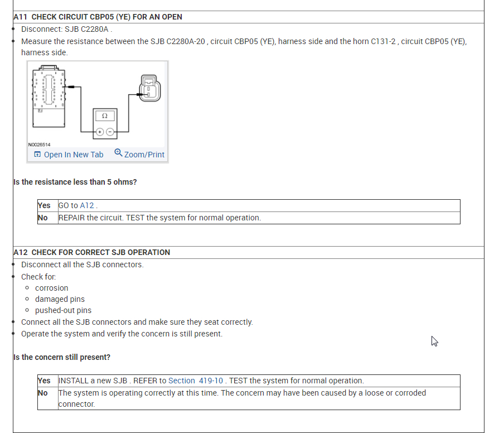
Task: Click the meter's negative terminal in the diagram
Action: [x=110, y=132]
